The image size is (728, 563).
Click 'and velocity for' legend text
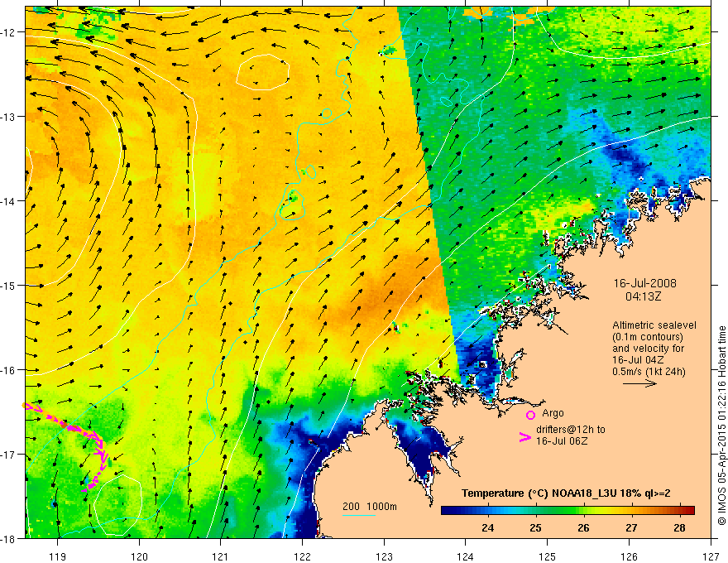click(x=648, y=349)
